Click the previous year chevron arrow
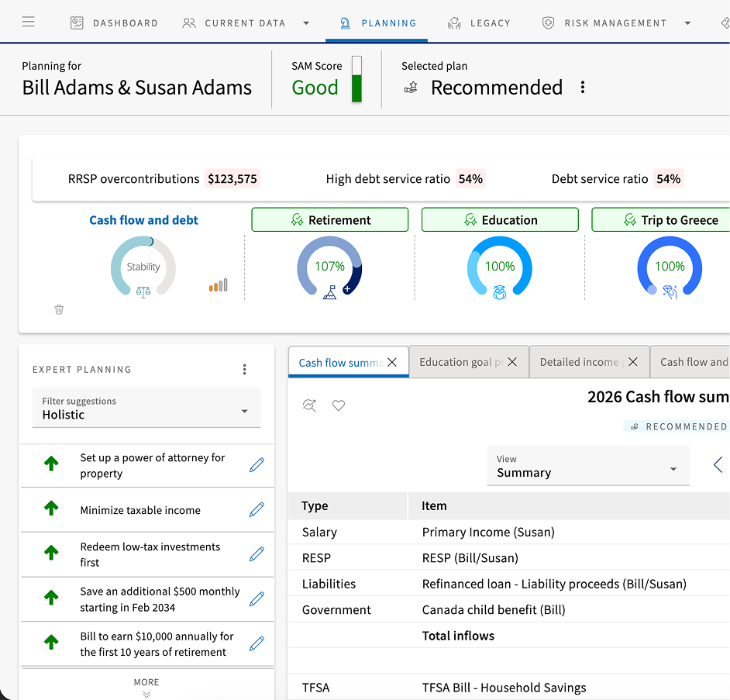 click(718, 464)
